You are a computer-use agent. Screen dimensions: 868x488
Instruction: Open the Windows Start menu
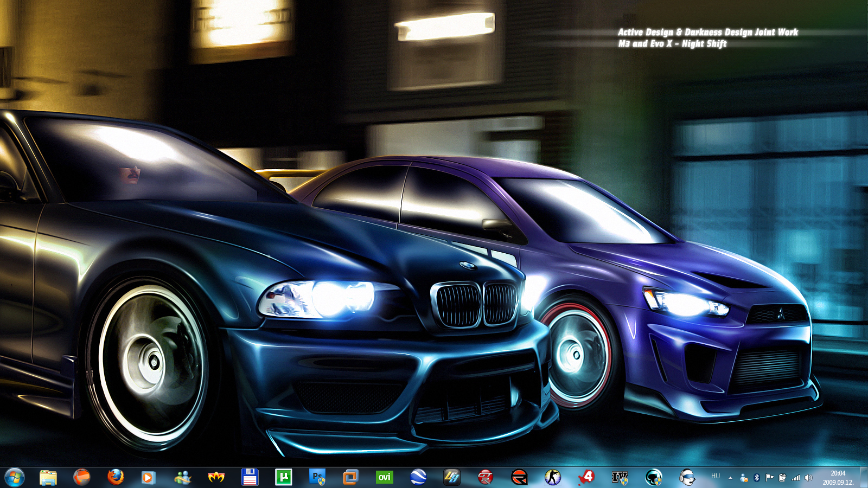[15, 477]
